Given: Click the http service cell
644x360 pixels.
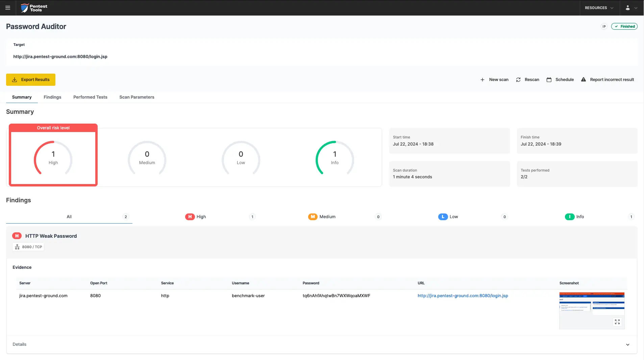Looking at the screenshot, I should point(165,296).
